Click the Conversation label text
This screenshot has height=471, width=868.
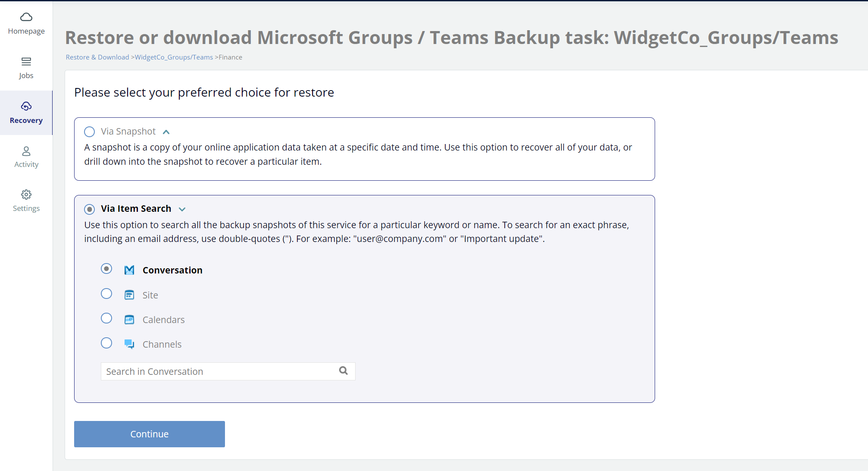[x=172, y=270]
